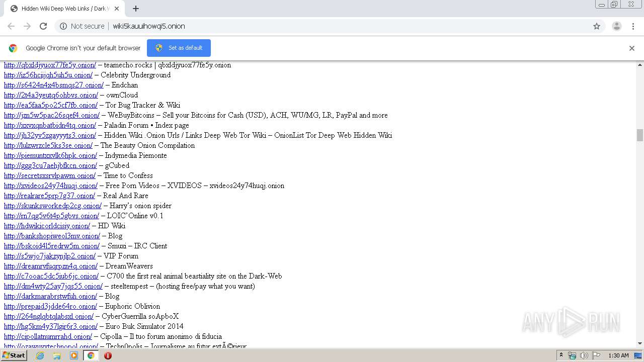
Task: Click the Chrome logo in the infobar
Action: (13, 48)
